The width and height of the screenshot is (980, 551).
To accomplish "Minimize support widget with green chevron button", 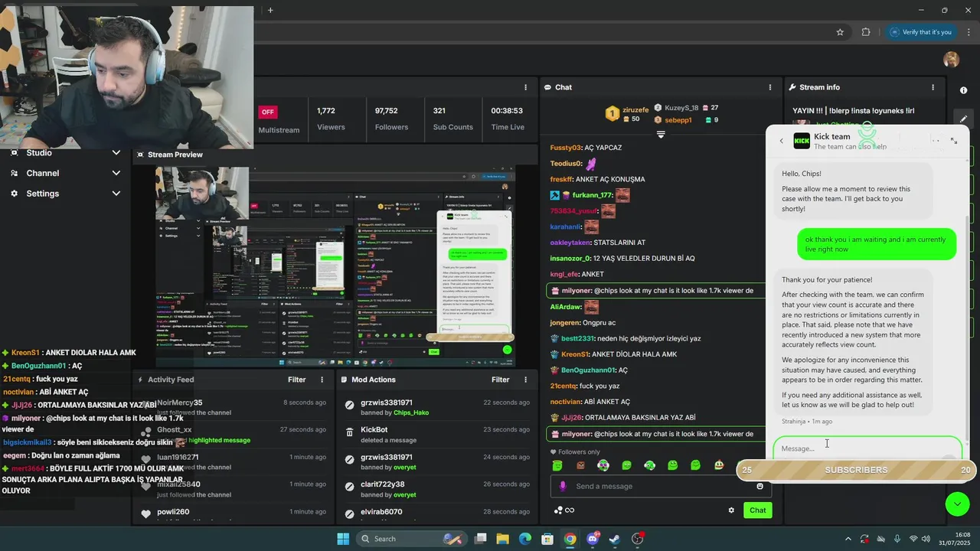I will (x=957, y=504).
